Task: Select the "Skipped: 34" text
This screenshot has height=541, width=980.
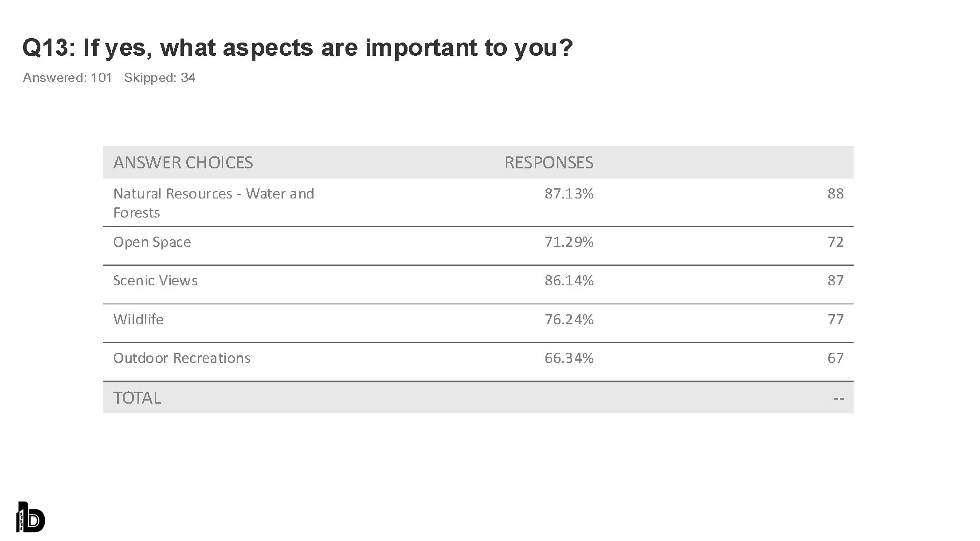Action: click(160, 78)
